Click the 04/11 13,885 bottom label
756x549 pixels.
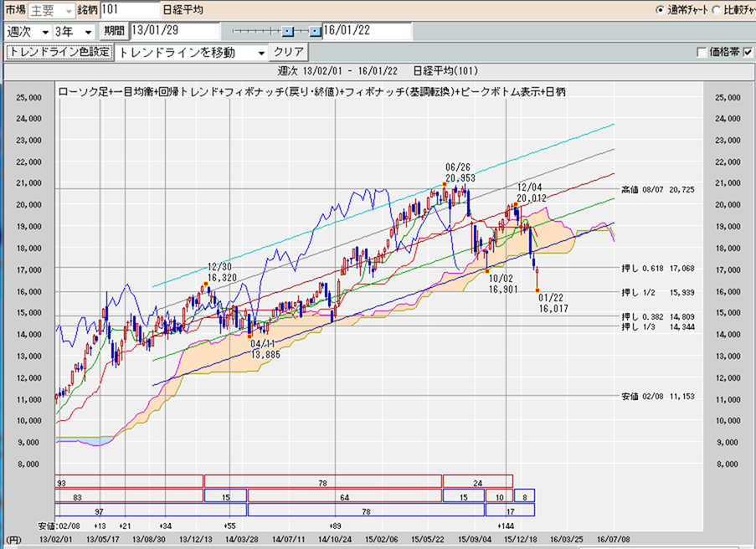click(x=265, y=350)
